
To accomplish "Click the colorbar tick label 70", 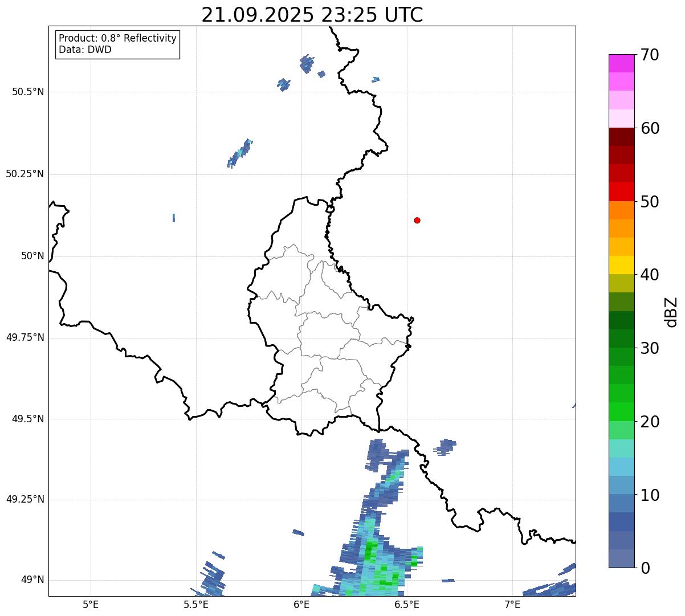I will coord(650,55).
